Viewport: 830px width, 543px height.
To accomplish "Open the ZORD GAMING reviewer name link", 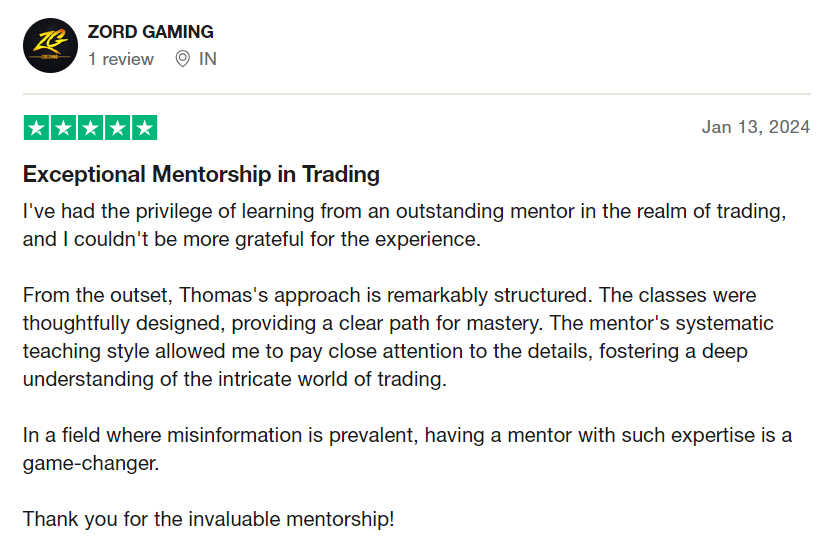I will pyautogui.click(x=150, y=32).
